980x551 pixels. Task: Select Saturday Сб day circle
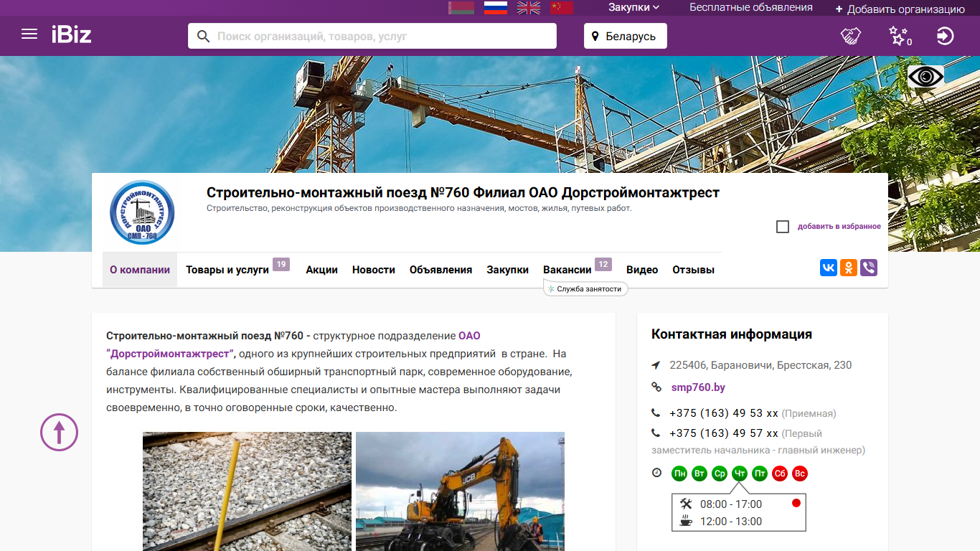[780, 474]
